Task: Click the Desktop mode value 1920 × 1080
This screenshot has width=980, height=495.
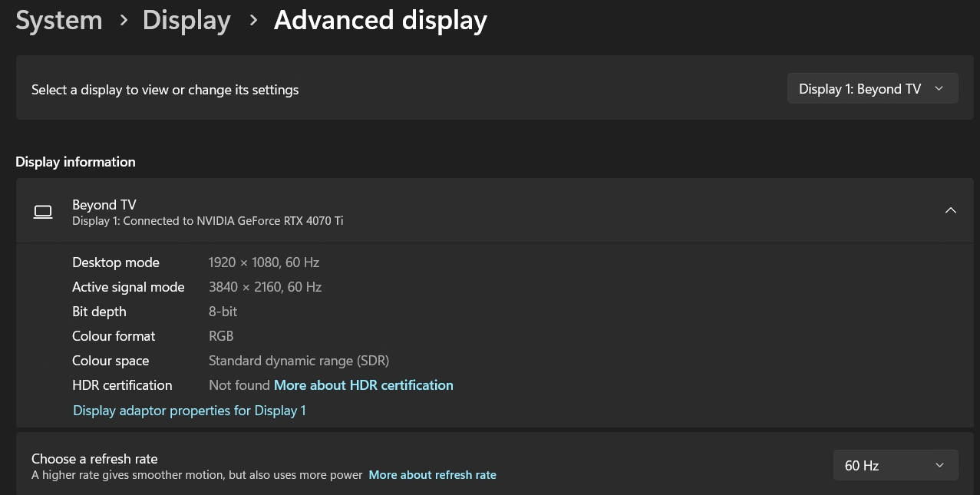Action: 263,262
